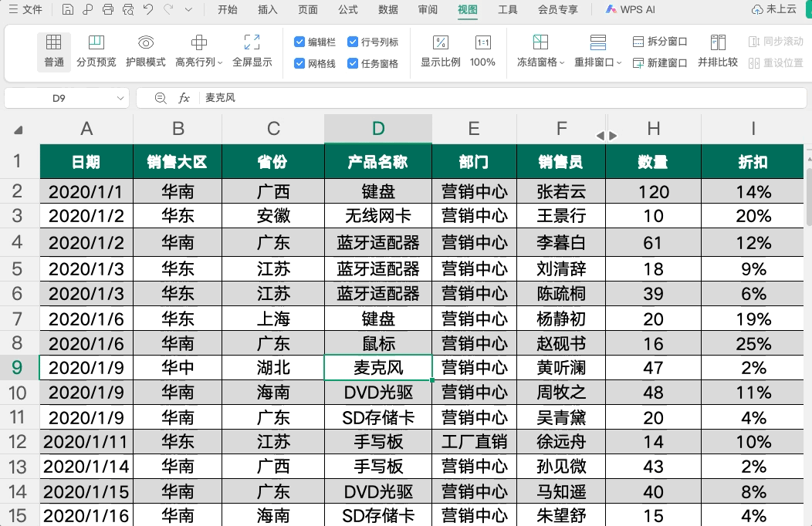Select column D header
Image resolution: width=812 pixels, height=526 pixels.
tap(378, 128)
